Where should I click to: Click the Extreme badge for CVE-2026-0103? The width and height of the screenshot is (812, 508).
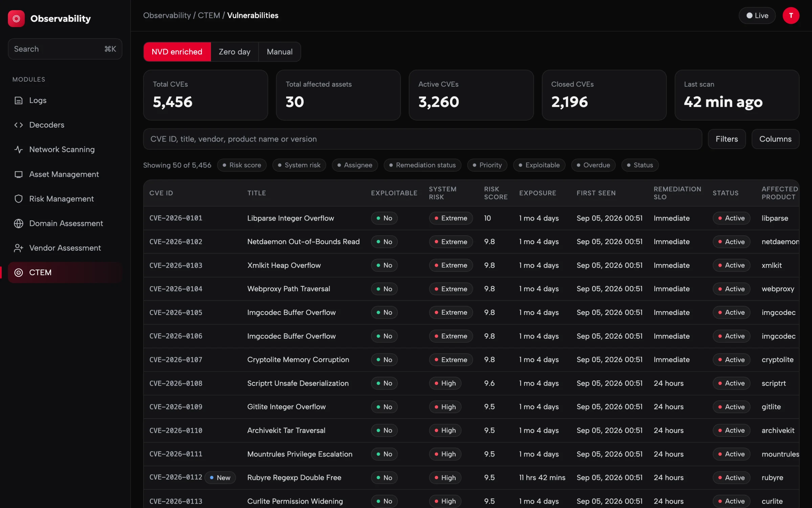pyautogui.click(x=451, y=266)
